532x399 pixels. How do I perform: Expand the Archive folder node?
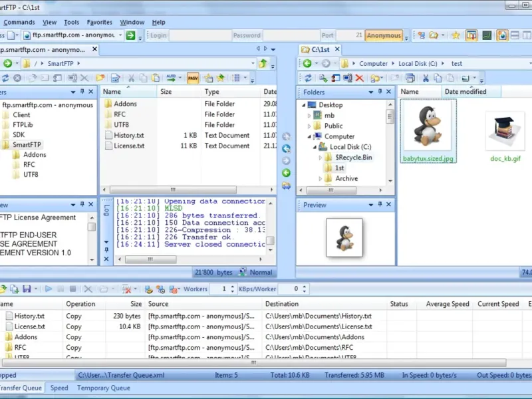(x=321, y=178)
